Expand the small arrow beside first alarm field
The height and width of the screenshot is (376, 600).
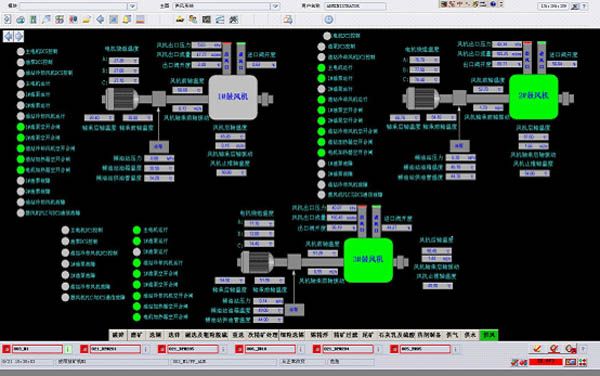pos(68,349)
